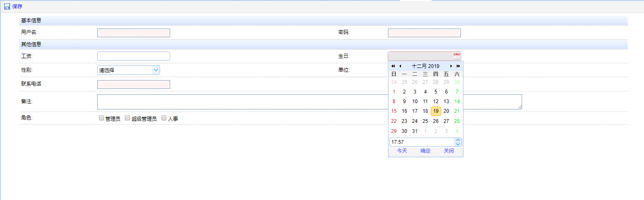Viewport: 644px width, 200px height.
Task: Focus the 用户名 input field
Action: click(x=134, y=33)
